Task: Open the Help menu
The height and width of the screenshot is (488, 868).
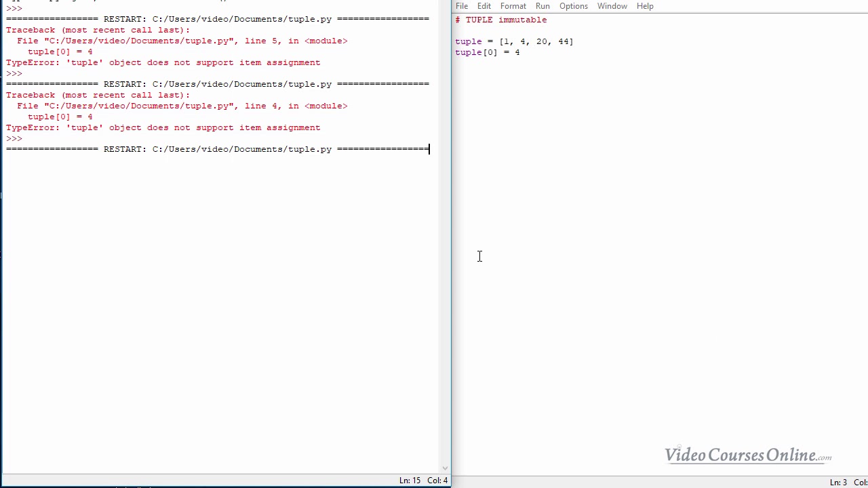Action: [x=645, y=6]
